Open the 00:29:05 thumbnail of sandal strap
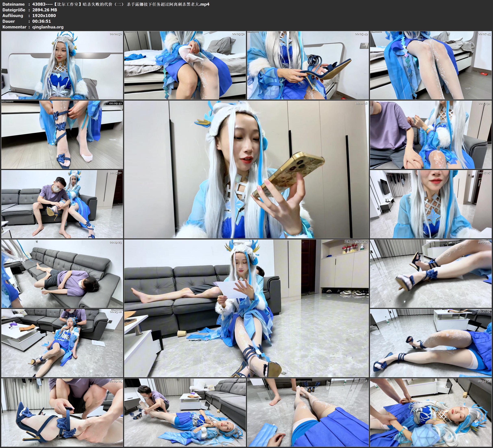The height and width of the screenshot is (448, 493). tap(62, 412)
